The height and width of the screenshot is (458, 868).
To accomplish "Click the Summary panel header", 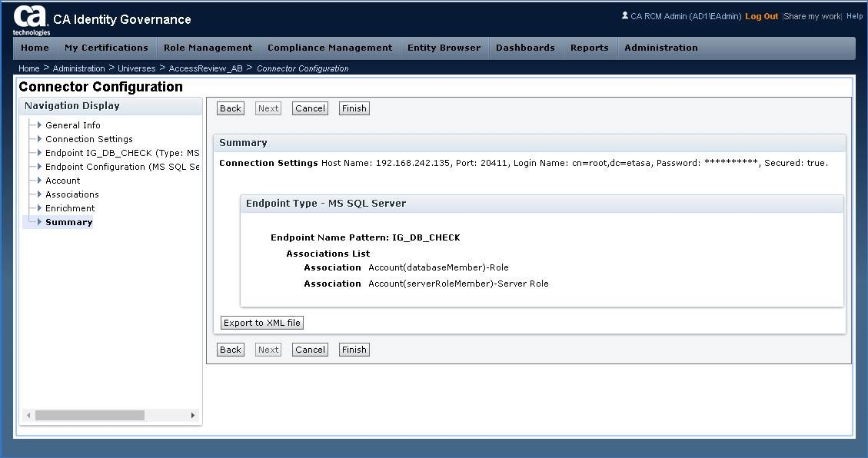I will tap(530, 143).
